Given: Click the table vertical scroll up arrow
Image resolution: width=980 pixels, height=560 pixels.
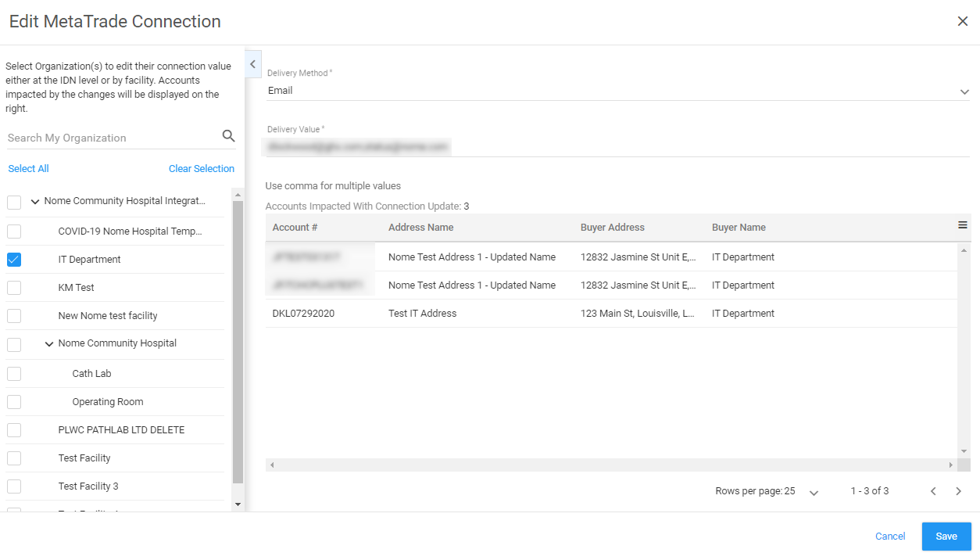Looking at the screenshot, I should (x=964, y=250).
